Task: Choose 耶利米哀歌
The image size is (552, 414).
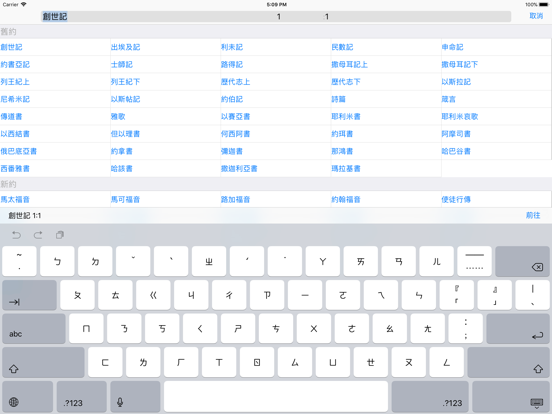Action: point(460,117)
